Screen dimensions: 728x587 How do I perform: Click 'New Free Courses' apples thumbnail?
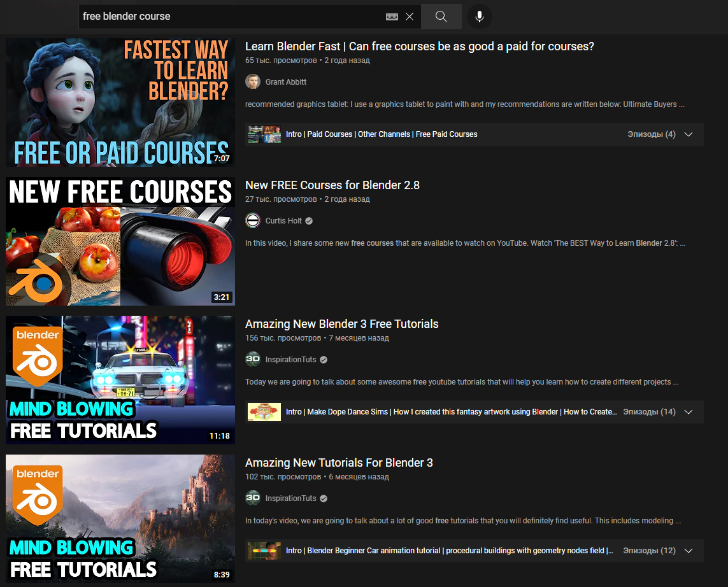click(x=120, y=241)
